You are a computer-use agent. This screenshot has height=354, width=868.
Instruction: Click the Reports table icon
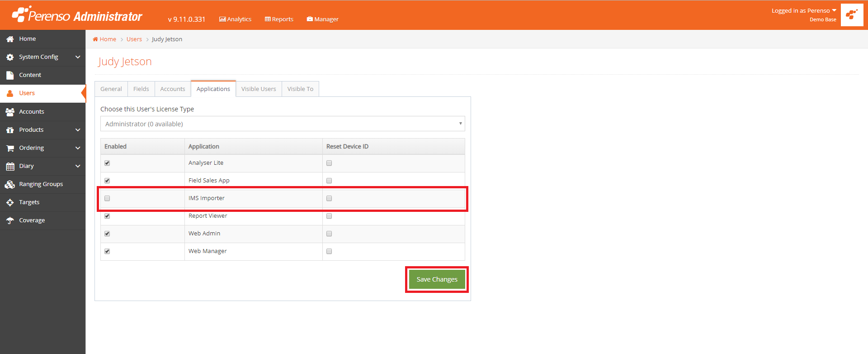coord(268,19)
